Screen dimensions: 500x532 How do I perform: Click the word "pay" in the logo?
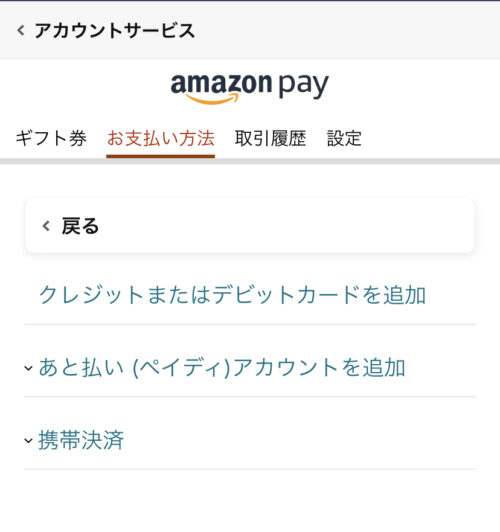(x=304, y=86)
